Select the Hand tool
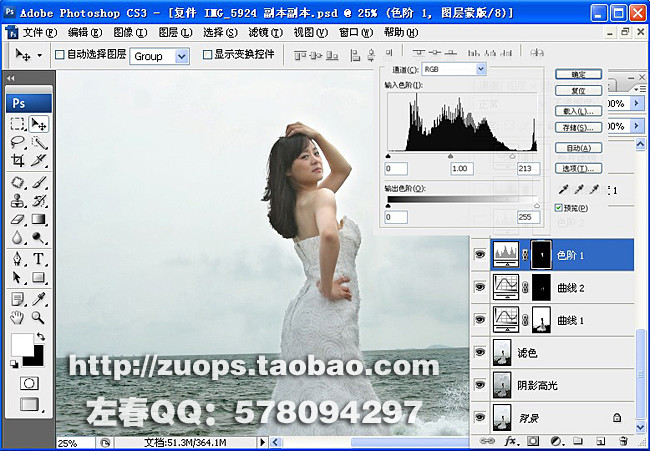This screenshot has height=451, width=650. coord(18,318)
